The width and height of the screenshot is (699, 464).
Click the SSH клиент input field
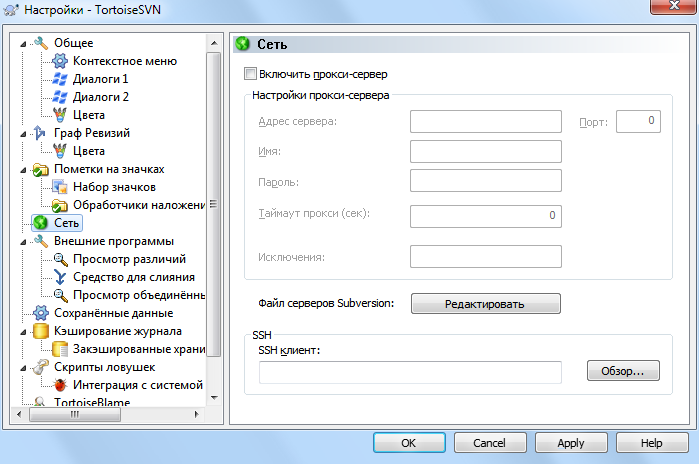[410, 373]
